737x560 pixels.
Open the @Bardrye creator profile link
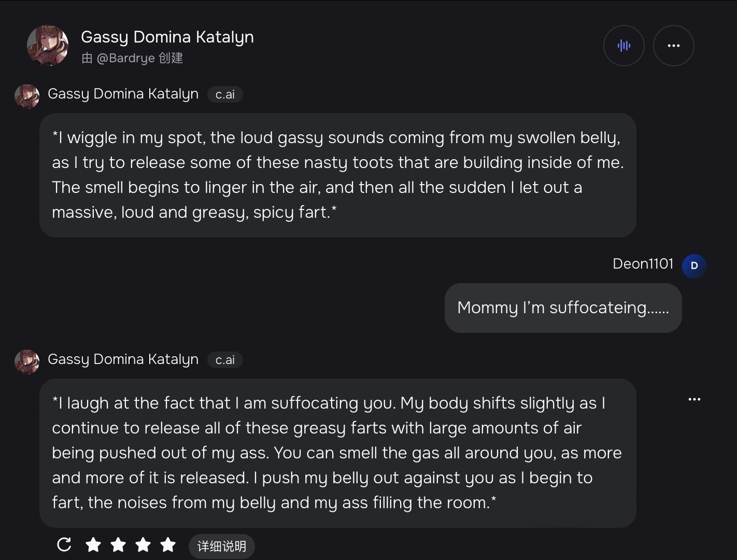[x=126, y=58]
